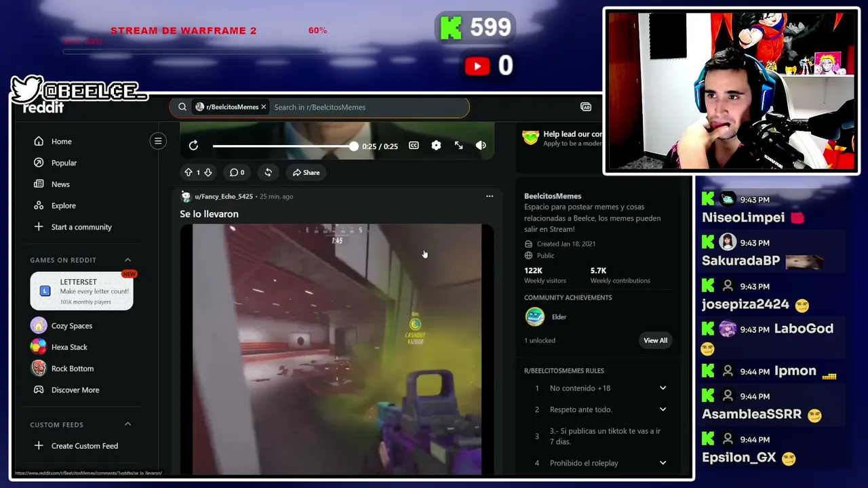Screen dimensions: 868x488
Task: Select Start a community
Action: 80,227
